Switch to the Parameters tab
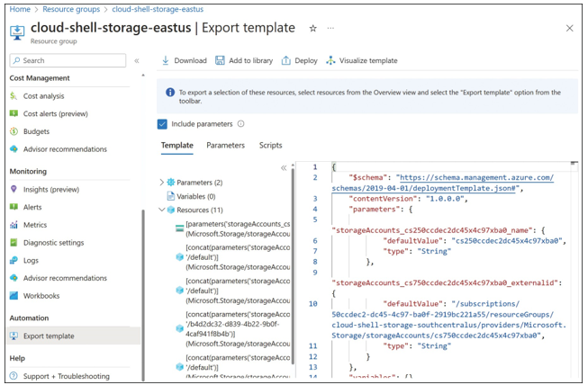Image resolution: width=588 pixels, height=385 pixels. pyautogui.click(x=225, y=146)
